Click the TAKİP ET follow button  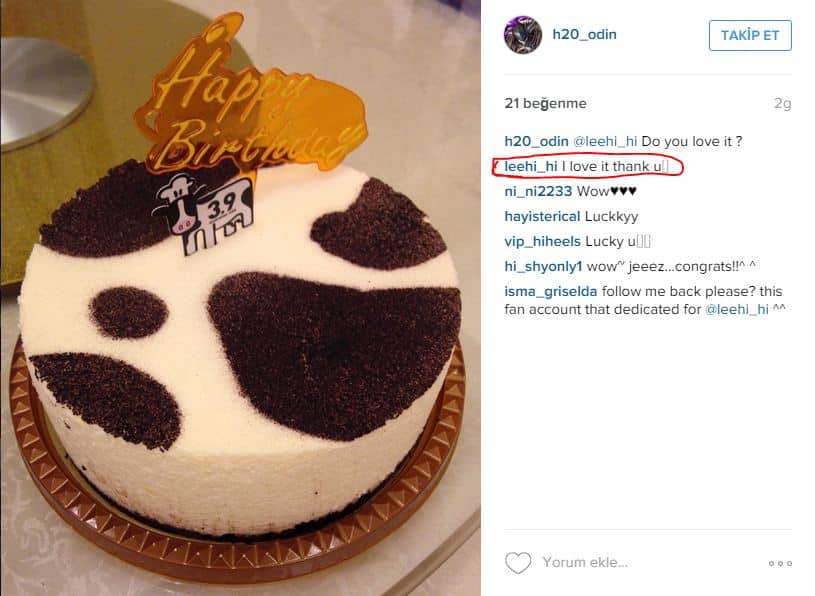[750, 35]
